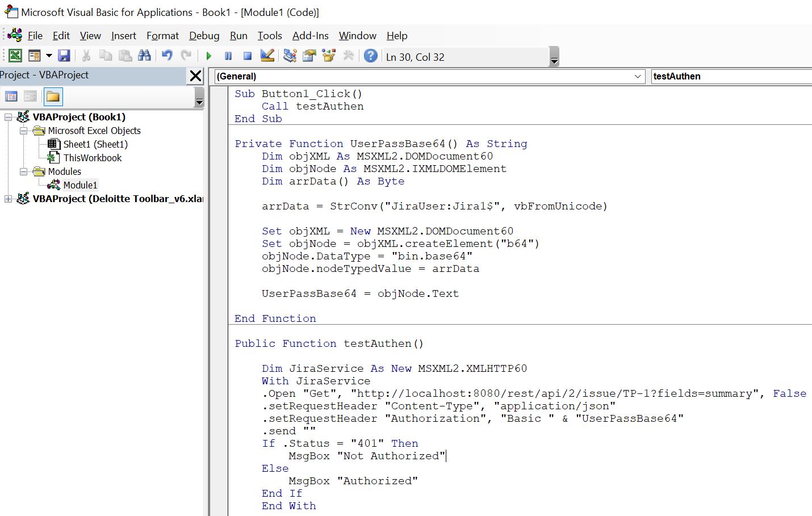Viewport: 812px width, 516px height.
Task: Reset the running macro with the stop icon
Action: [246, 56]
